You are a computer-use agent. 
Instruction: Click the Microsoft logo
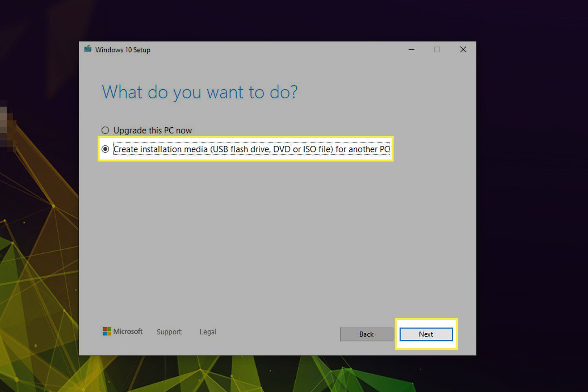tap(122, 332)
